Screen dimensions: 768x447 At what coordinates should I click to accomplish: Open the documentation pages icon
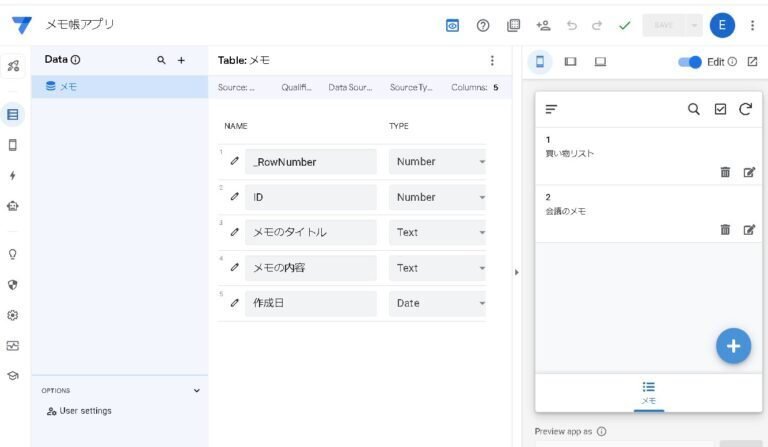[513, 25]
